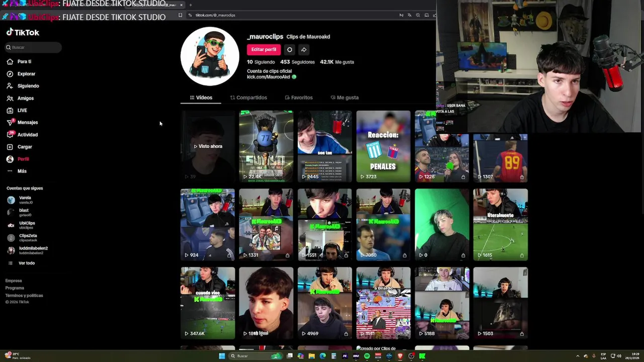Screen dimensions: 644x362
Task: Open a new browser tab
Action: click(190, 5)
